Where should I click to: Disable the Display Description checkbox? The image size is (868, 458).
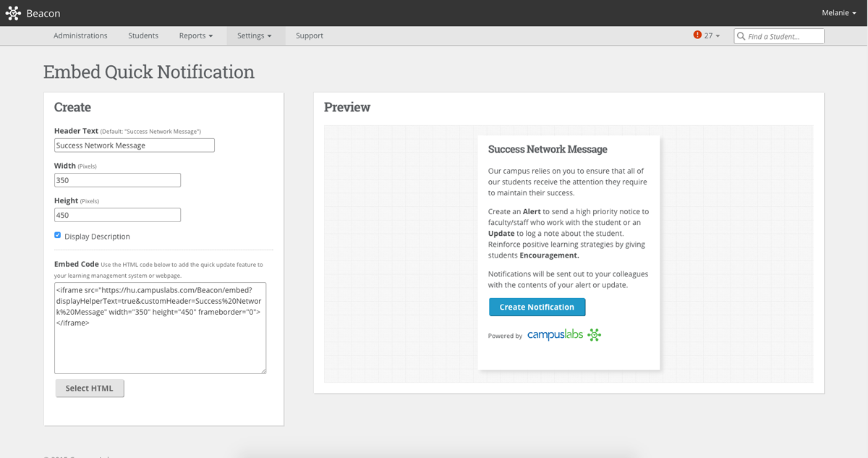coord(57,234)
